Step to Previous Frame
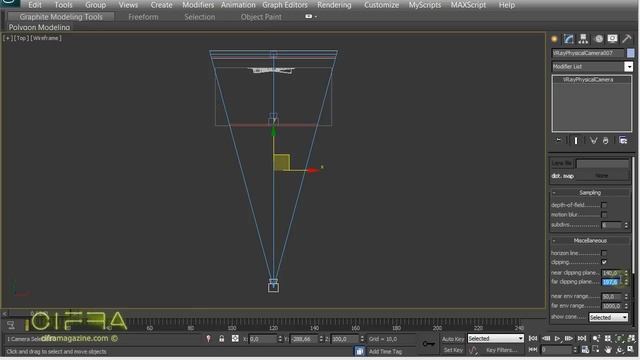The image size is (640, 360). [546, 338]
